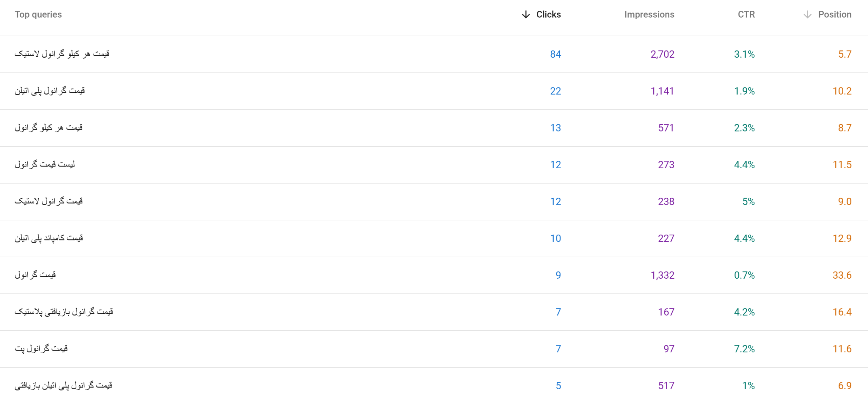Sort table by CTR column header

[x=746, y=15]
